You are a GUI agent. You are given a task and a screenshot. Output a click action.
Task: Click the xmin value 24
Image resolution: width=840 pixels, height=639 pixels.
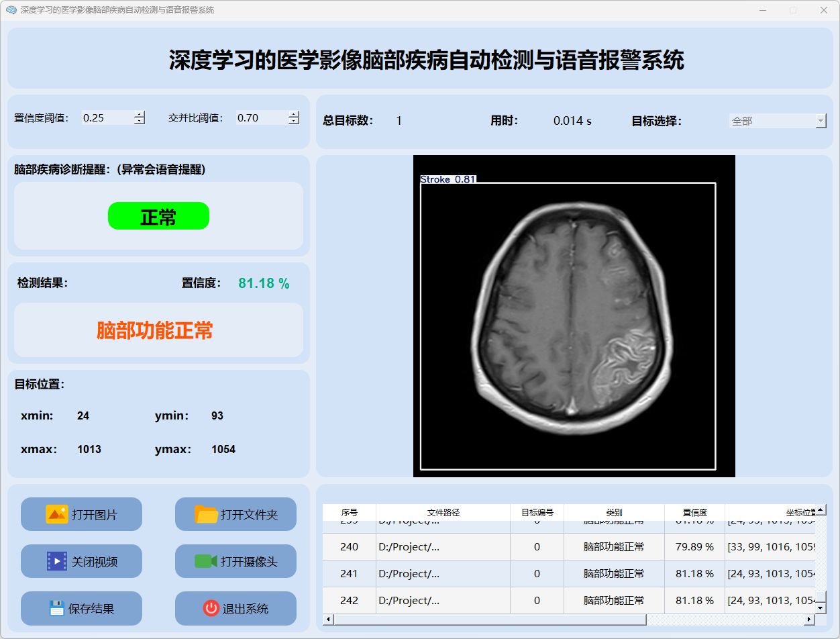pos(83,416)
